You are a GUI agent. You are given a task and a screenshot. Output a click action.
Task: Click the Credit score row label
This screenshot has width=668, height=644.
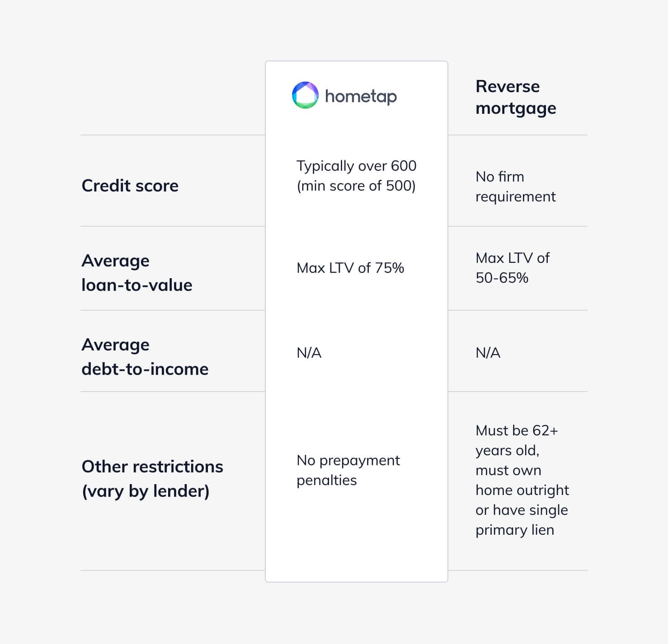(130, 186)
